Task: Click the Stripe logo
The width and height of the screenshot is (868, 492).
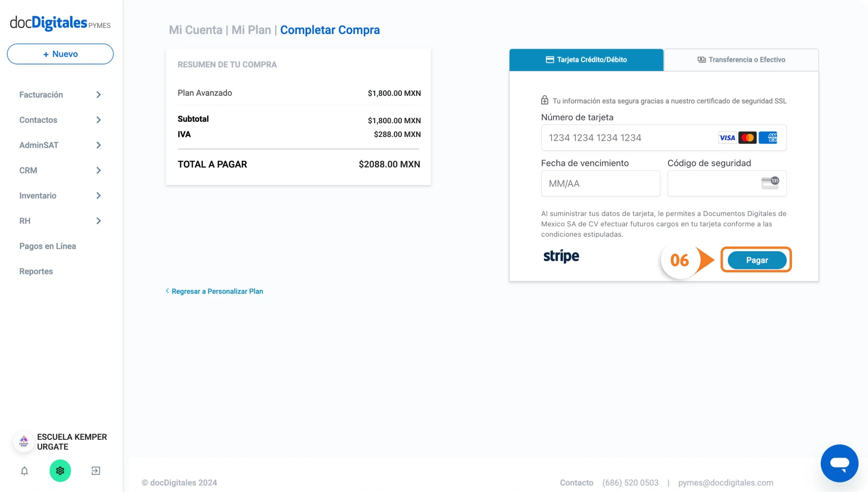Action: tap(561, 256)
